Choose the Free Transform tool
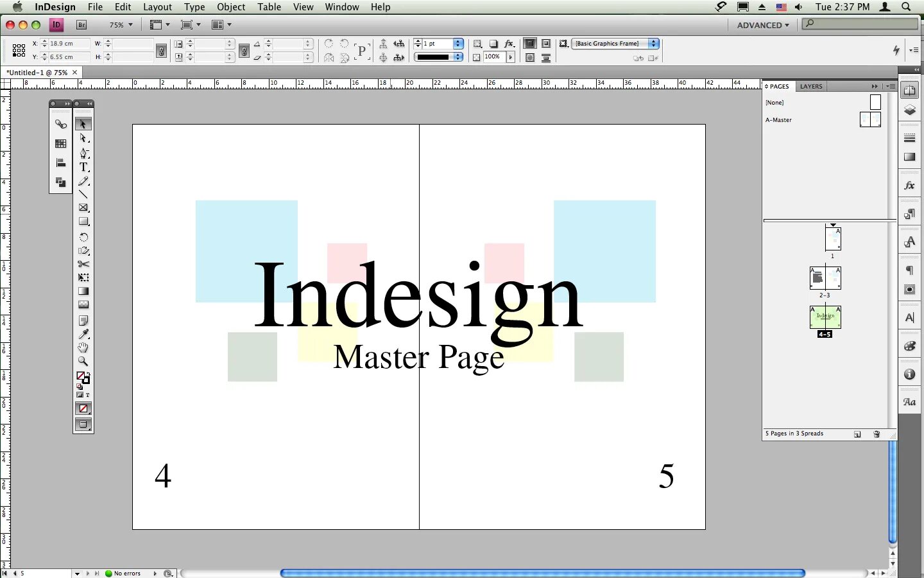 (x=83, y=277)
